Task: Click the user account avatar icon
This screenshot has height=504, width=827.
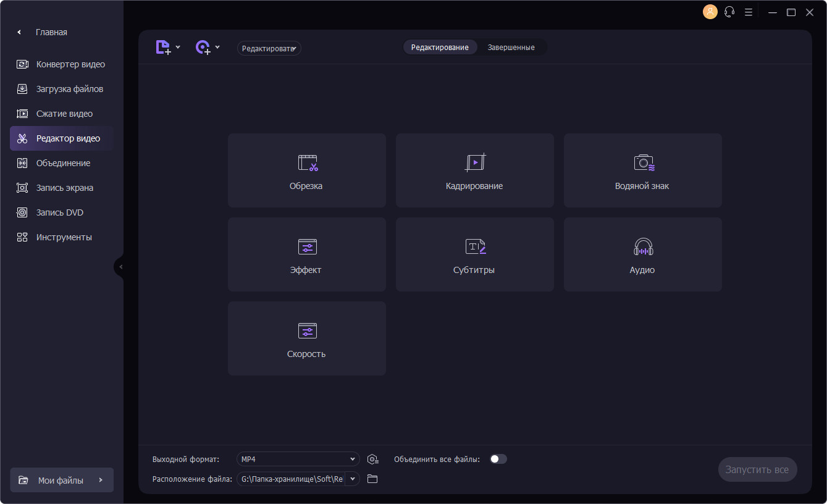Action: pyautogui.click(x=710, y=12)
